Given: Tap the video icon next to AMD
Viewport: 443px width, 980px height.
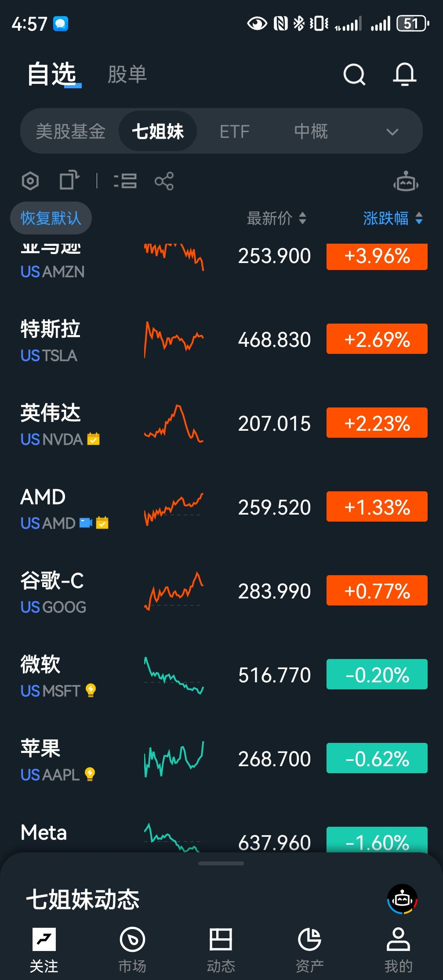Looking at the screenshot, I should tap(86, 522).
